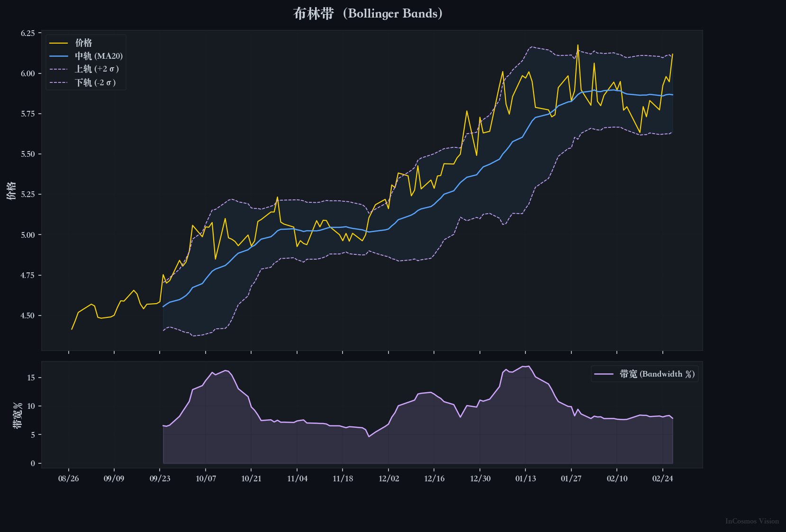The height and width of the screenshot is (532, 786).
Task: Click the 6.00 price axis label
Action: click(27, 73)
